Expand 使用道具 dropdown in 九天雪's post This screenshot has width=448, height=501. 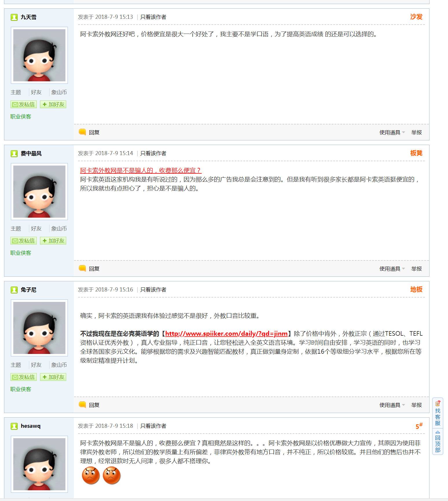[392, 132]
